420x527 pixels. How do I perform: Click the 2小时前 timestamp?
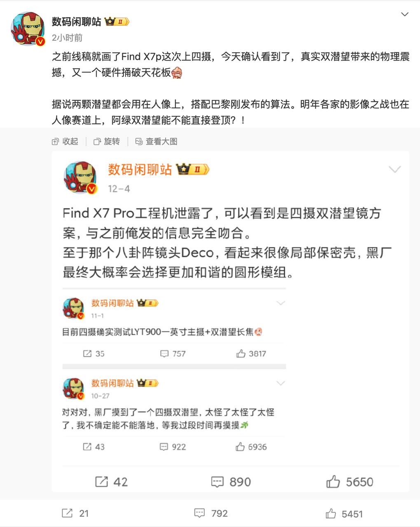[67, 38]
